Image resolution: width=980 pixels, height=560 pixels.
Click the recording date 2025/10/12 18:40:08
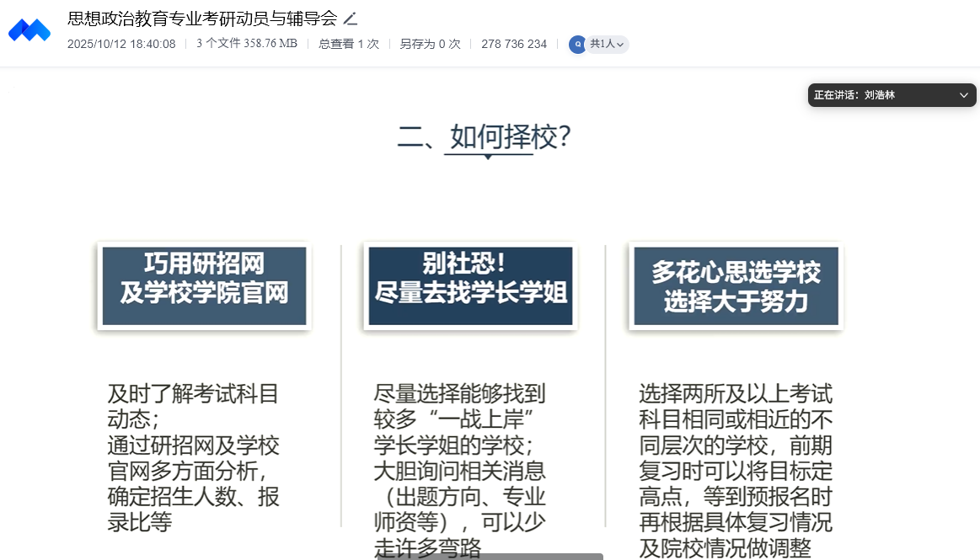[x=121, y=44]
